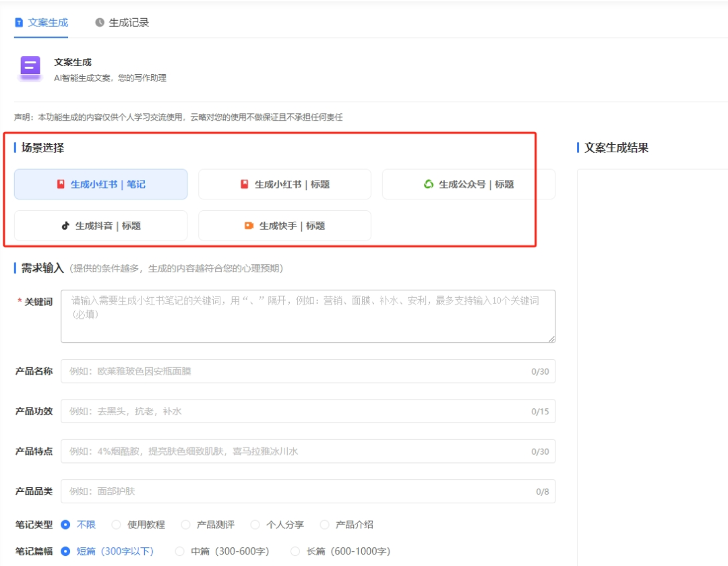Focus the 关键词 keyword text area
The width and height of the screenshot is (728, 566).
pos(308,317)
